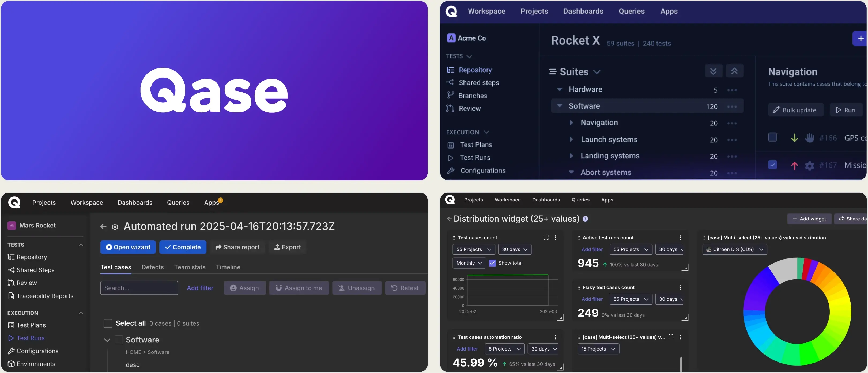This screenshot has width=868, height=373.
Task: Open Shared steps in Acme Co sidebar
Action: coord(473,82)
